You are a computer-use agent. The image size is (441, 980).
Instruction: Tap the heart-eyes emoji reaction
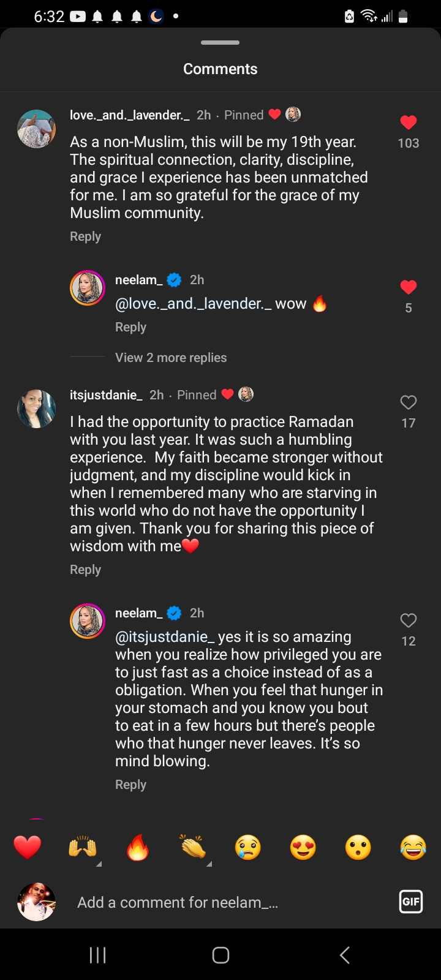pos(303,848)
